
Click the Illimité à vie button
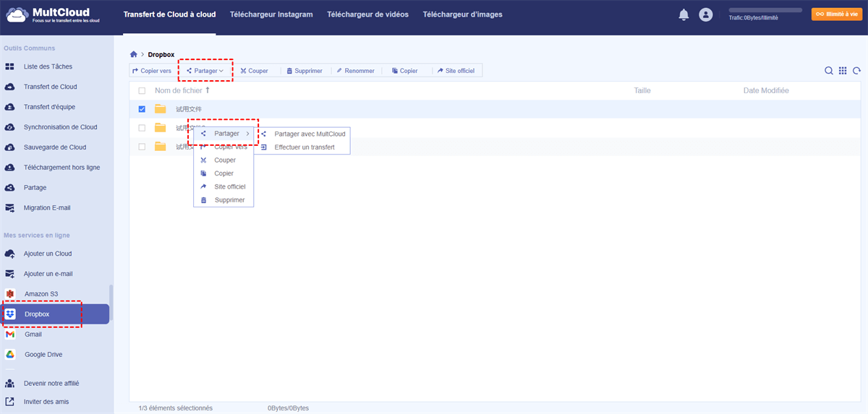point(837,14)
